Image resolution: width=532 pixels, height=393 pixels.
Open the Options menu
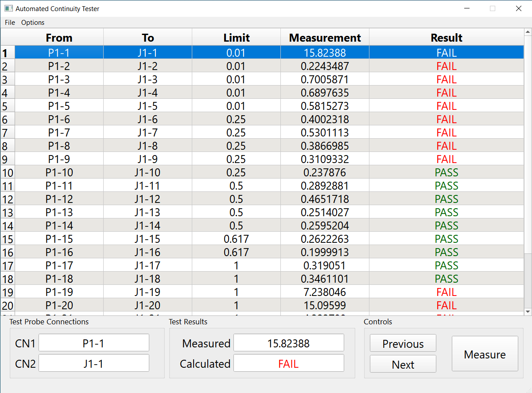pos(33,23)
